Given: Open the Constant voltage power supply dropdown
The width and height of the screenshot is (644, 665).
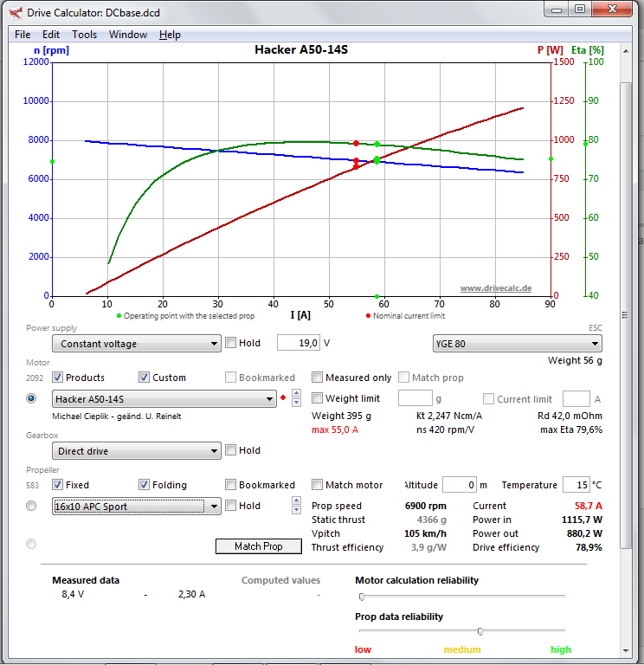Looking at the screenshot, I should pyautogui.click(x=136, y=344).
